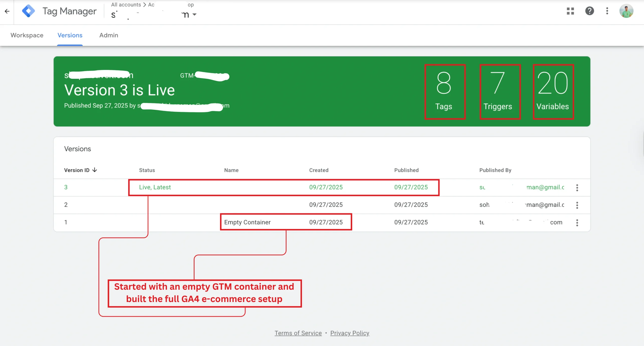Open actions menu for Empty Container version
The height and width of the screenshot is (346, 644).
577,223
